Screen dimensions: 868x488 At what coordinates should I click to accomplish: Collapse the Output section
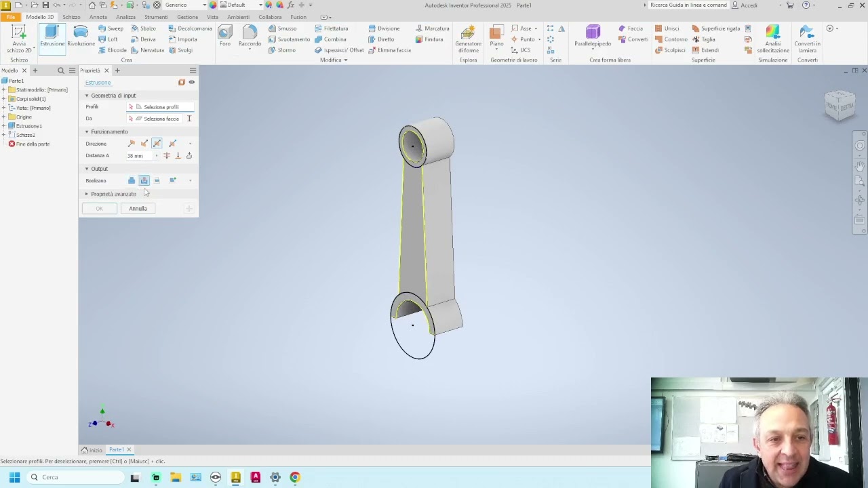pyautogui.click(x=87, y=169)
